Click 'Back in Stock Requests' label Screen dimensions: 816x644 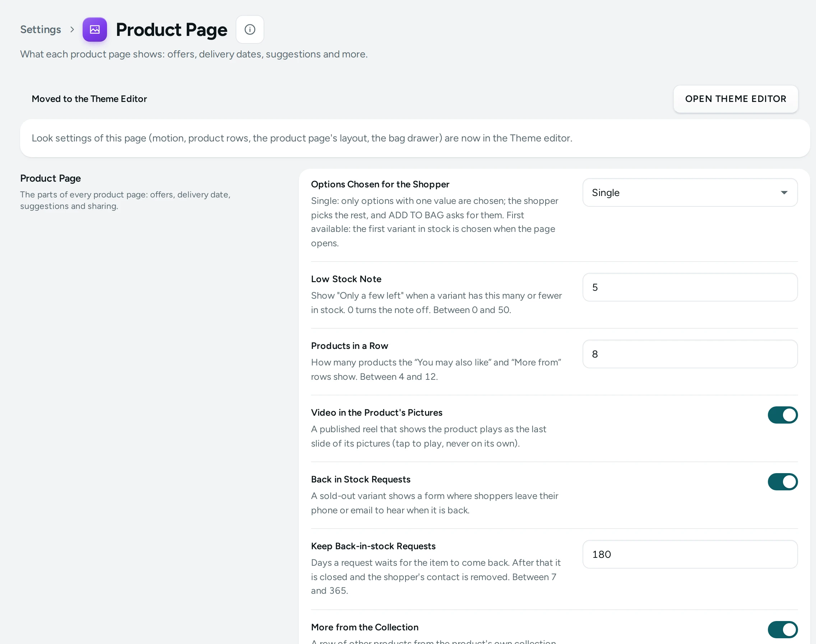coord(360,479)
